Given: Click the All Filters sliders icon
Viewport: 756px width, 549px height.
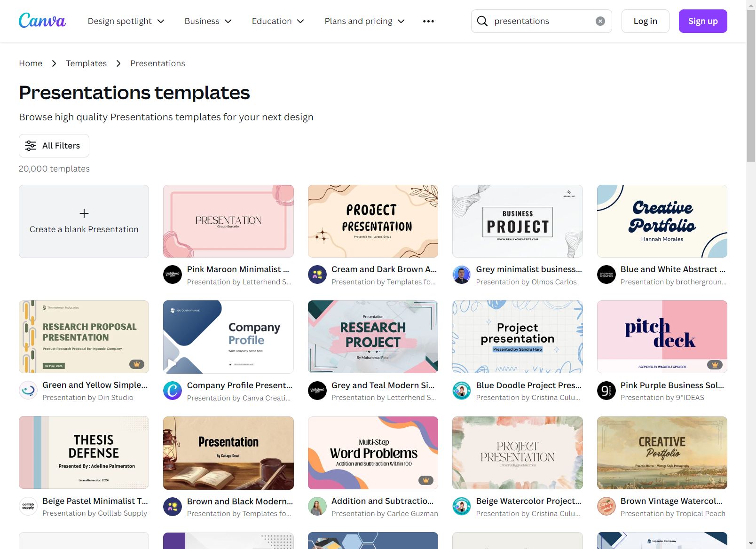Looking at the screenshot, I should [x=31, y=146].
